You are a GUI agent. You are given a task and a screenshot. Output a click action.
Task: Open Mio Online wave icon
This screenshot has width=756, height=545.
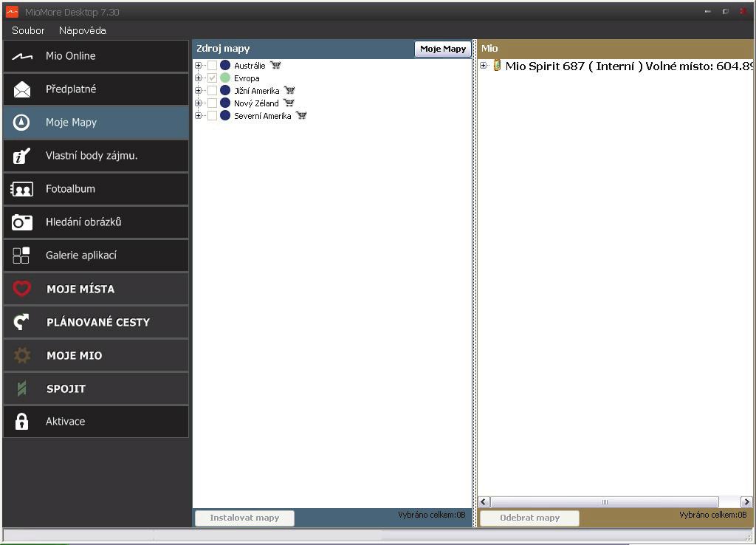click(x=21, y=56)
